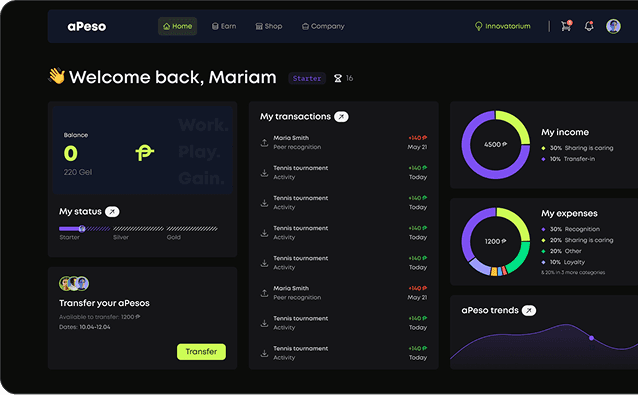Click the My income donut chart
Screen dimensions: 638x395
[x=496, y=144]
